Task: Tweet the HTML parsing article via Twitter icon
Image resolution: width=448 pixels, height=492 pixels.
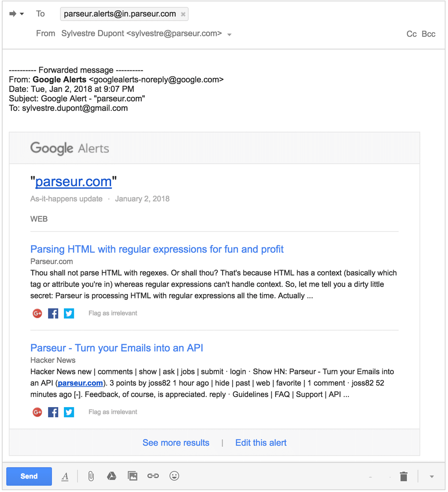Action: pos(69,313)
